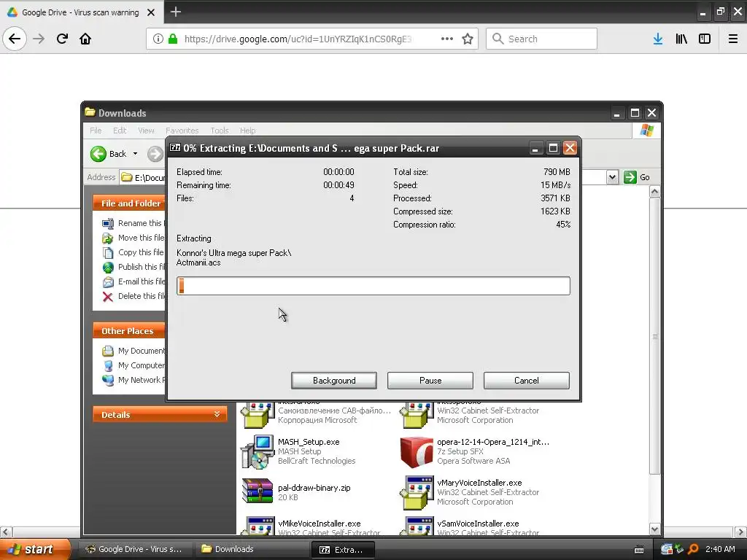Open page actions three-dot menu
The height and width of the screenshot is (560, 747).
tap(447, 39)
